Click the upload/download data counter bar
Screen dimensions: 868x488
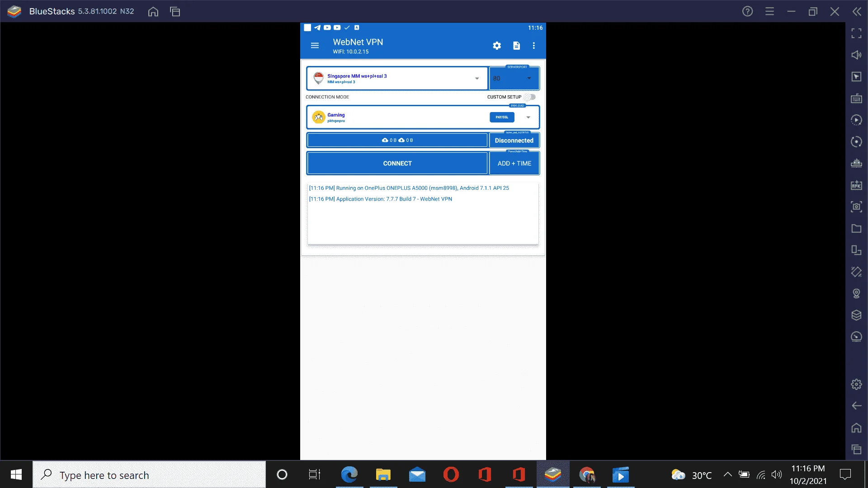coord(397,141)
